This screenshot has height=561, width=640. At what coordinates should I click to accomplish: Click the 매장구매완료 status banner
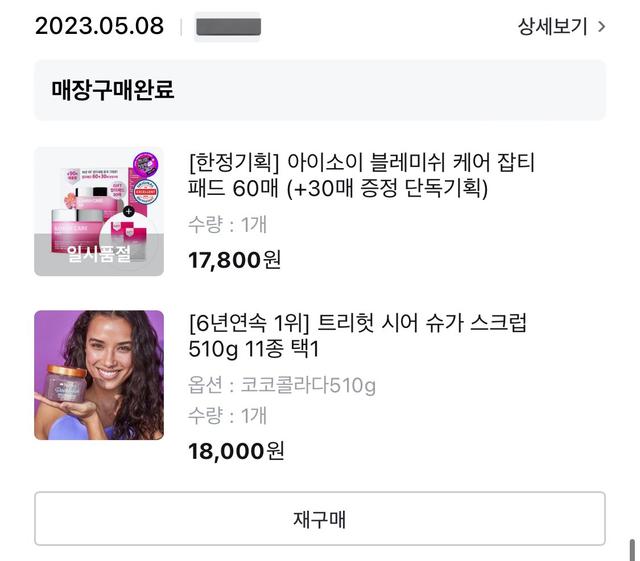[x=319, y=90]
